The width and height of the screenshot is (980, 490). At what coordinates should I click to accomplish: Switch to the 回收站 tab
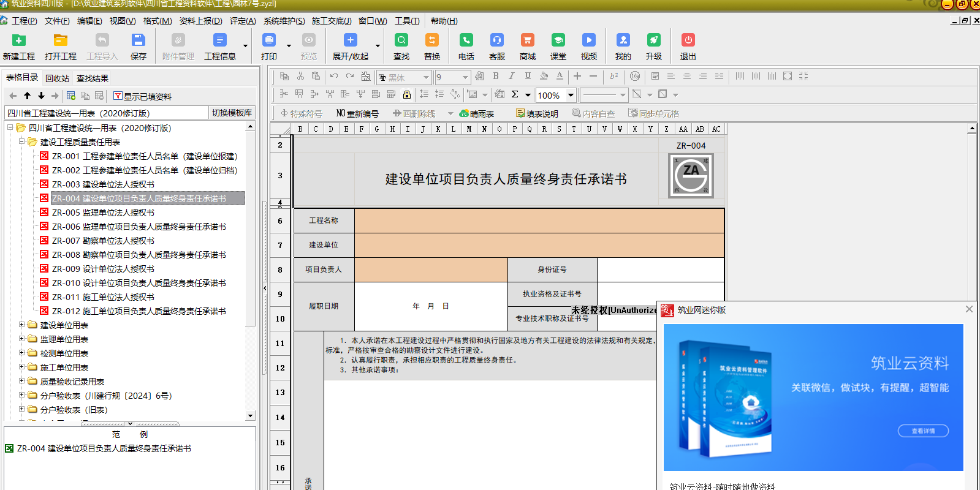click(x=57, y=78)
